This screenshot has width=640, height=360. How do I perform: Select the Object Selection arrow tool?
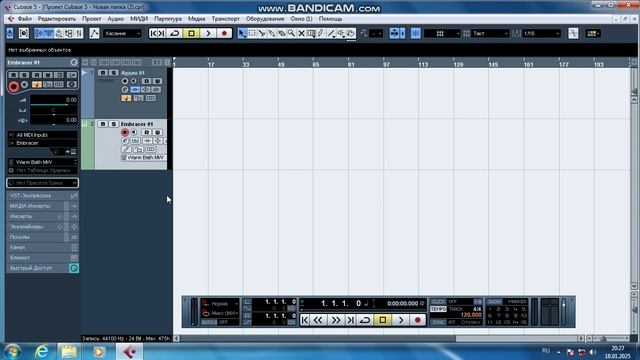click(x=242, y=33)
